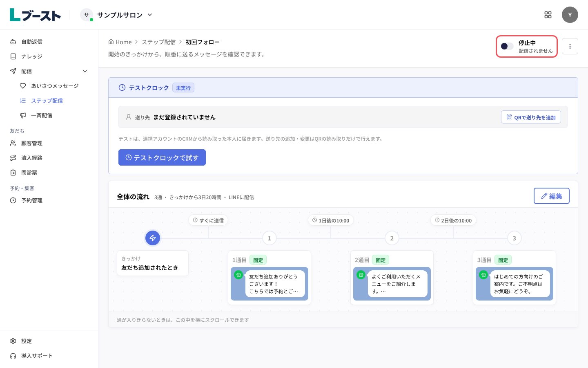Click the home icon in breadcrumb

(x=111, y=42)
